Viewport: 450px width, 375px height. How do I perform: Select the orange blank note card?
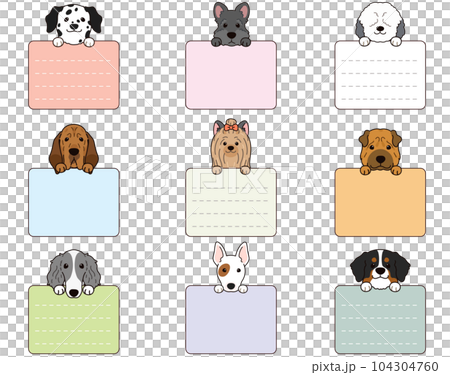point(380,202)
